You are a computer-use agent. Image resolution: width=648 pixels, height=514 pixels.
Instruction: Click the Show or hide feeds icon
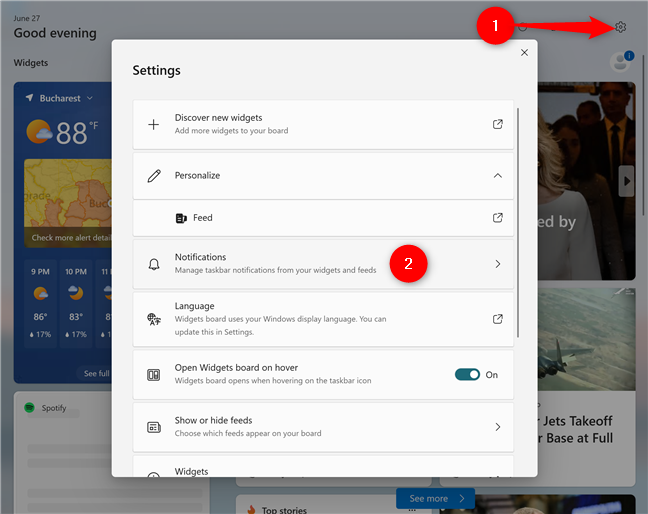tap(154, 427)
